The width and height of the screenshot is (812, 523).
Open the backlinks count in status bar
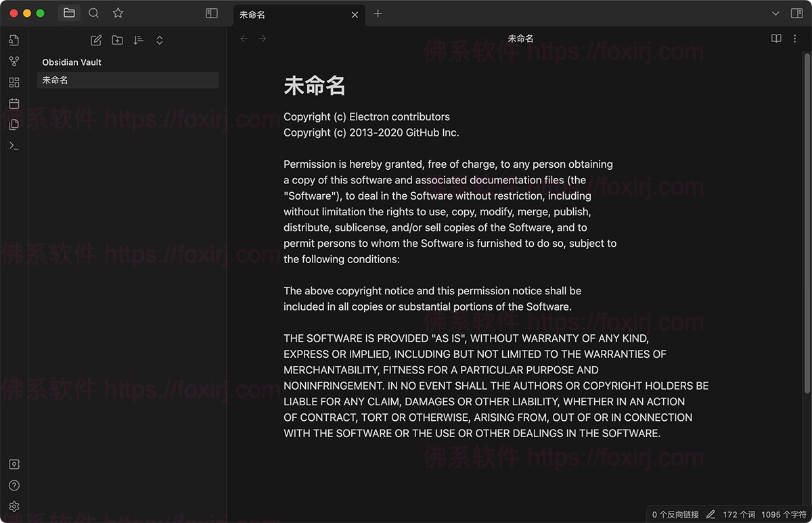pos(674,514)
